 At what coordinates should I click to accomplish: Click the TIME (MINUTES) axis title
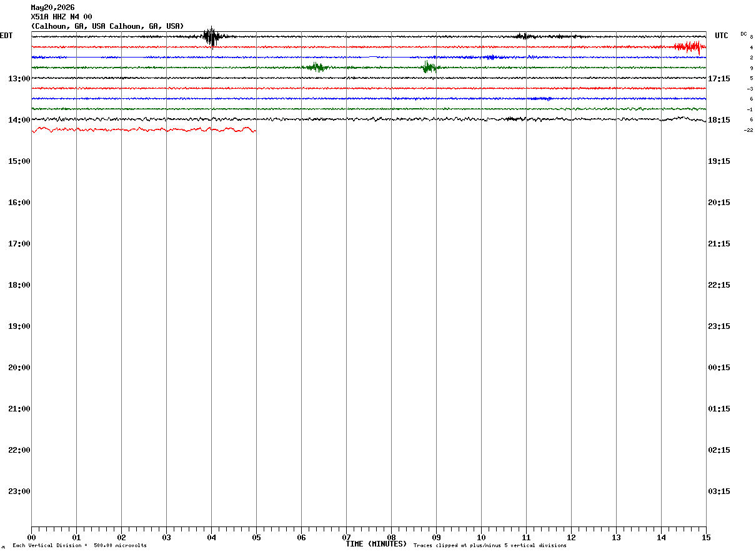coord(376,544)
